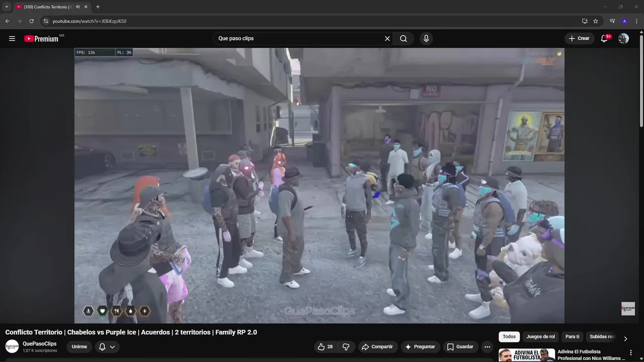Open Chrome three-dot menu
Viewport: 644px width, 362px height.
[636, 21]
